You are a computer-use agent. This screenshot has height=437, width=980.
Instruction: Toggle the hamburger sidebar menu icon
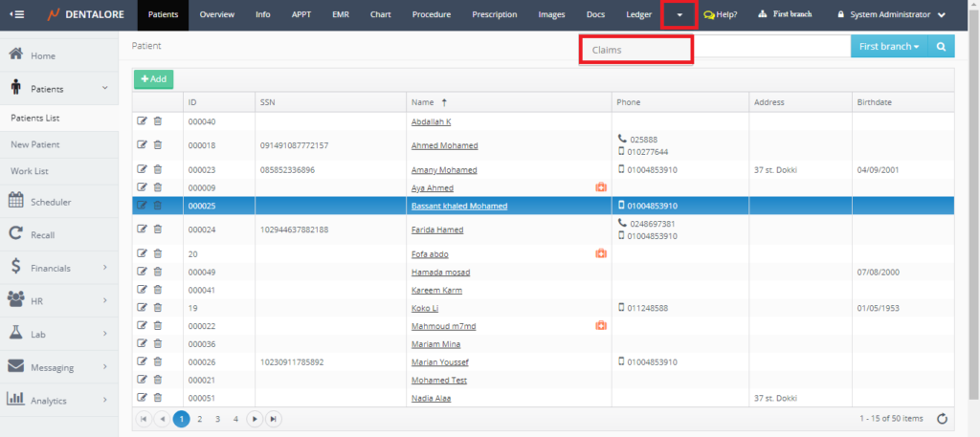pos(17,14)
